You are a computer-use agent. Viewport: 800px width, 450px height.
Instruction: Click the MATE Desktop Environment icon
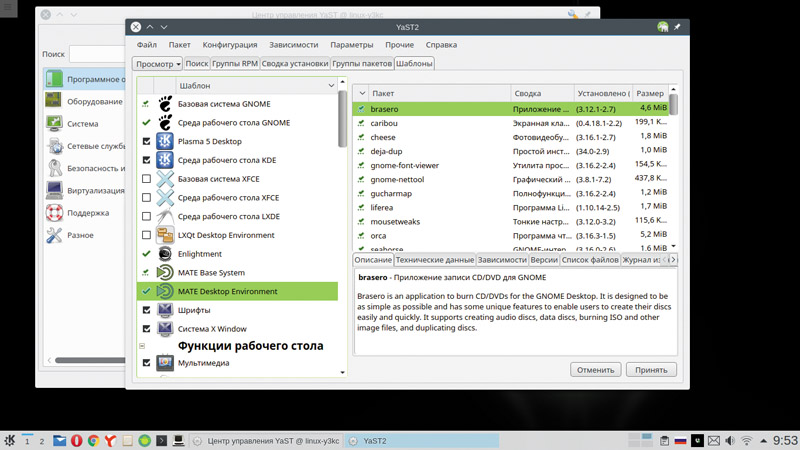click(x=165, y=291)
